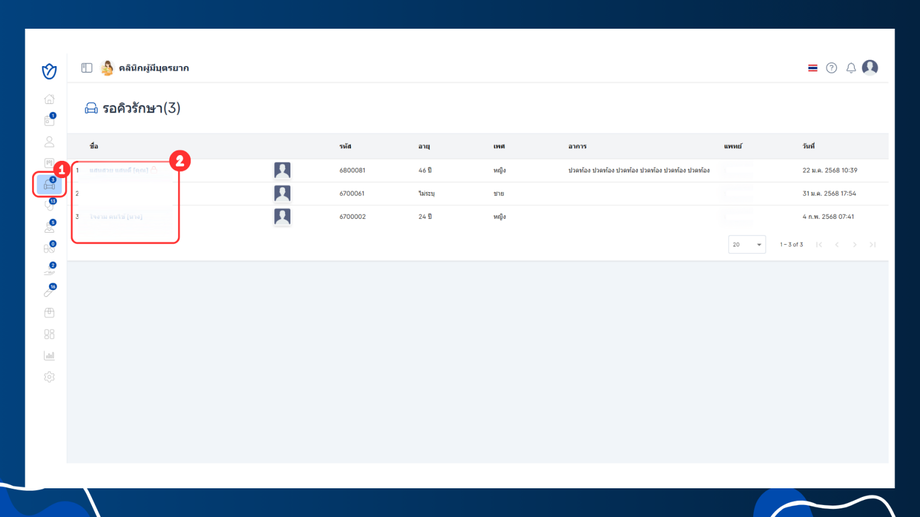Select the code cell 6800081

[x=352, y=170]
